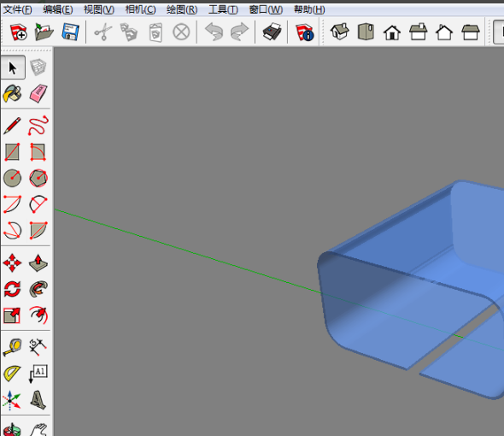Select the pink Eraser tool
Image resolution: width=504 pixels, height=436 pixels.
point(38,94)
